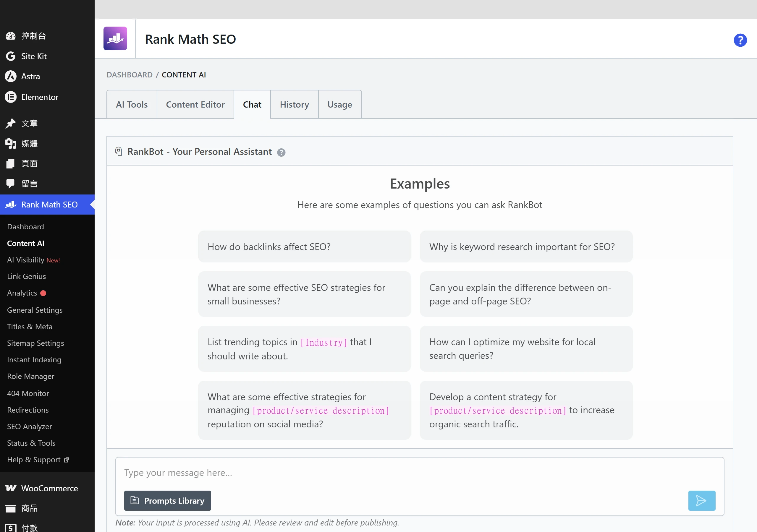Click the external link icon beside Help & Support

66,460
